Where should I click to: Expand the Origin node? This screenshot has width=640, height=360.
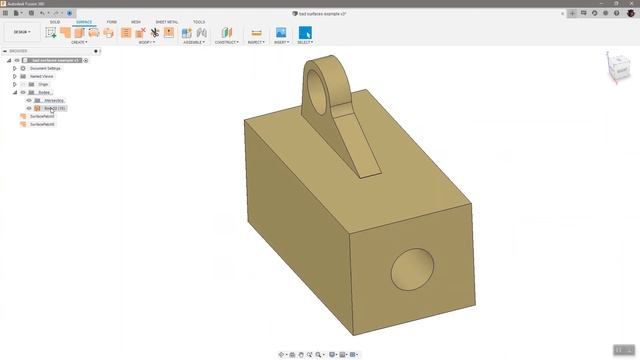point(15,84)
